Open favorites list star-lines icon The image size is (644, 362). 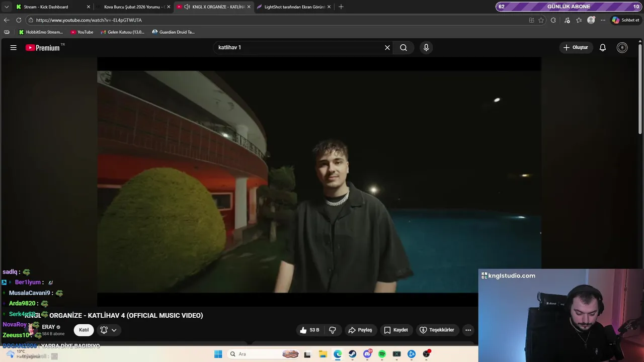(x=579, y=20)
